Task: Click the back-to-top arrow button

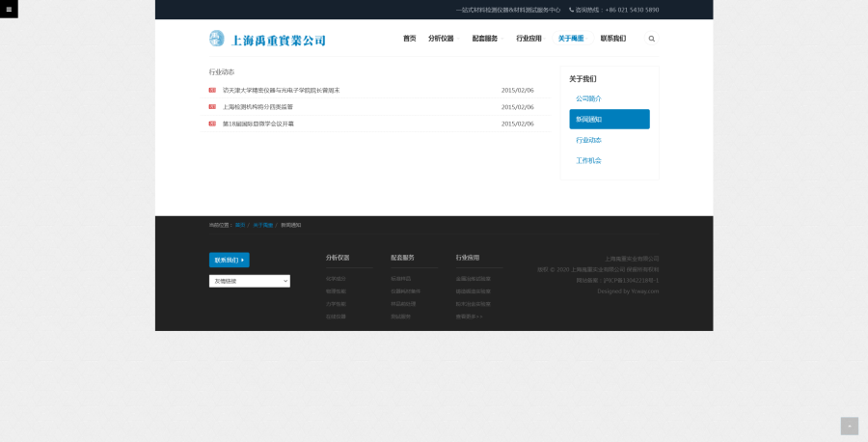Action: 849,426
